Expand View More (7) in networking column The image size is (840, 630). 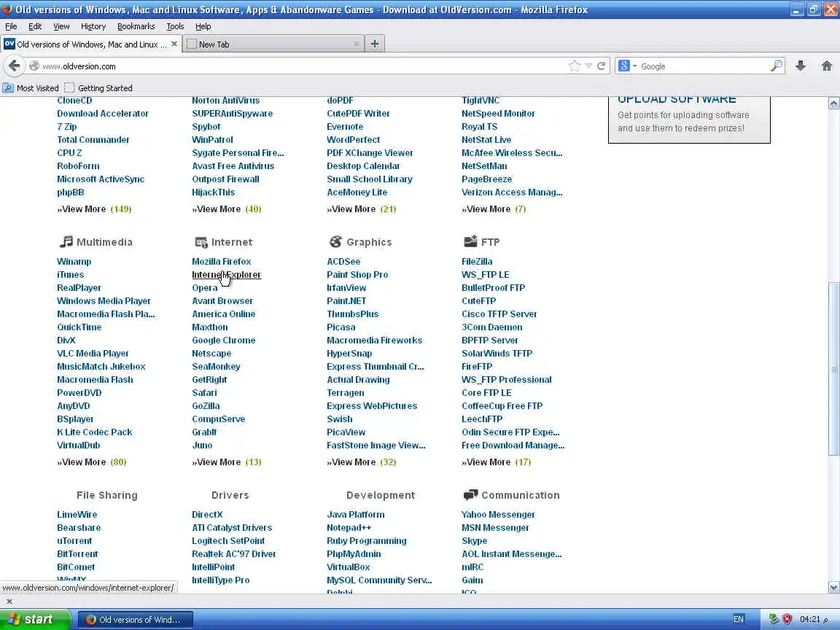[494, 209]
